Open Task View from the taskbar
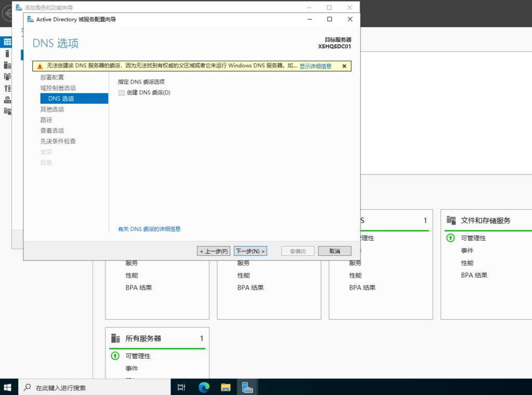The image size is (532, 395). [181, 387]
